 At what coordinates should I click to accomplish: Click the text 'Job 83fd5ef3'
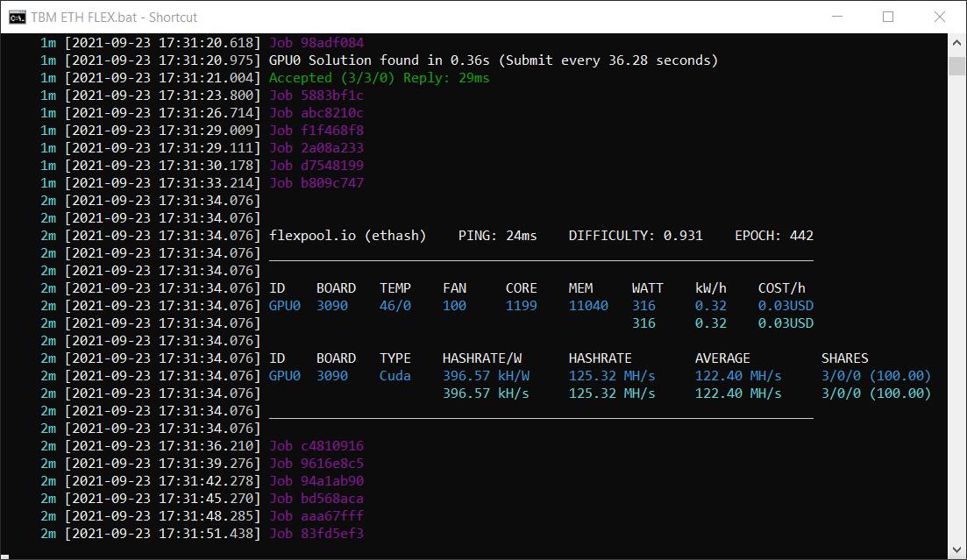pyautogui.click(x=316, y=534)
